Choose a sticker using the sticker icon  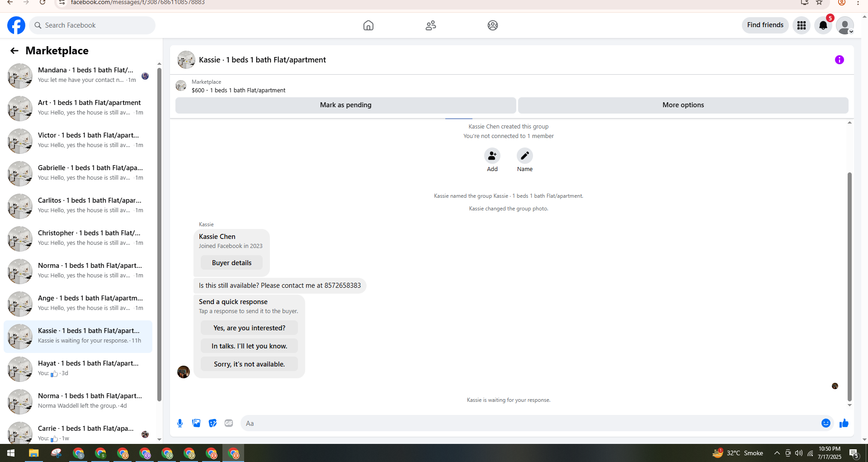212,423
